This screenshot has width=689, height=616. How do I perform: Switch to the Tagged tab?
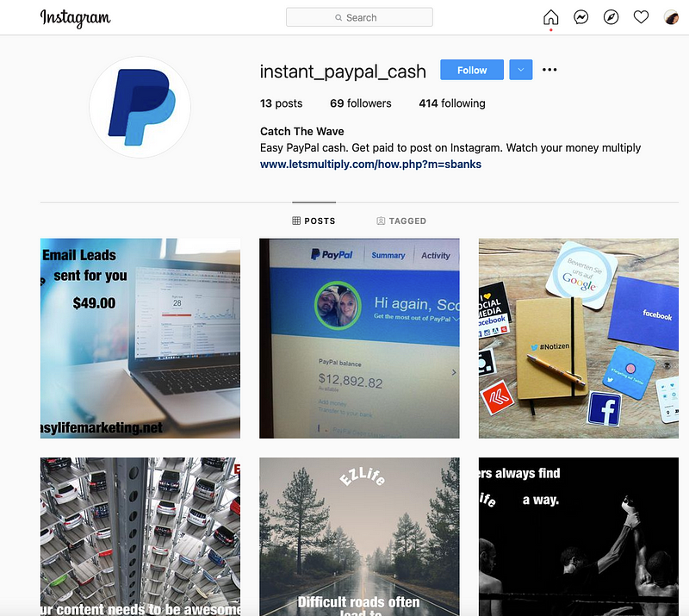click(x=401, y=221)
